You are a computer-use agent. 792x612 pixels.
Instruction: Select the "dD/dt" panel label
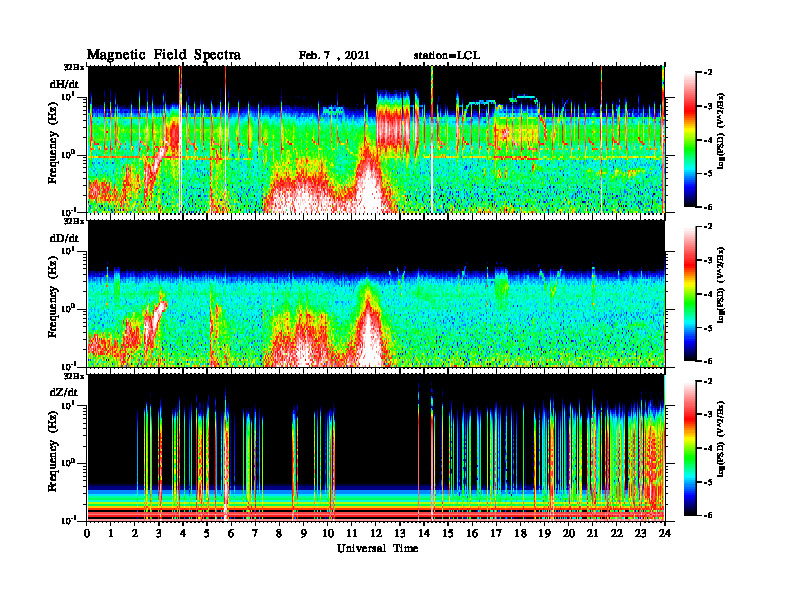64,238
